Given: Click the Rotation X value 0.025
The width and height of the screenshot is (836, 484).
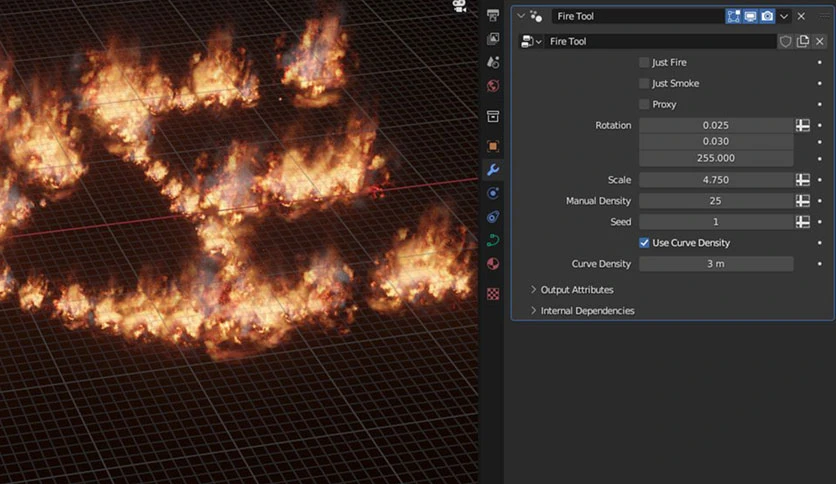Looking at the screenshot, I should click(716, 125).
